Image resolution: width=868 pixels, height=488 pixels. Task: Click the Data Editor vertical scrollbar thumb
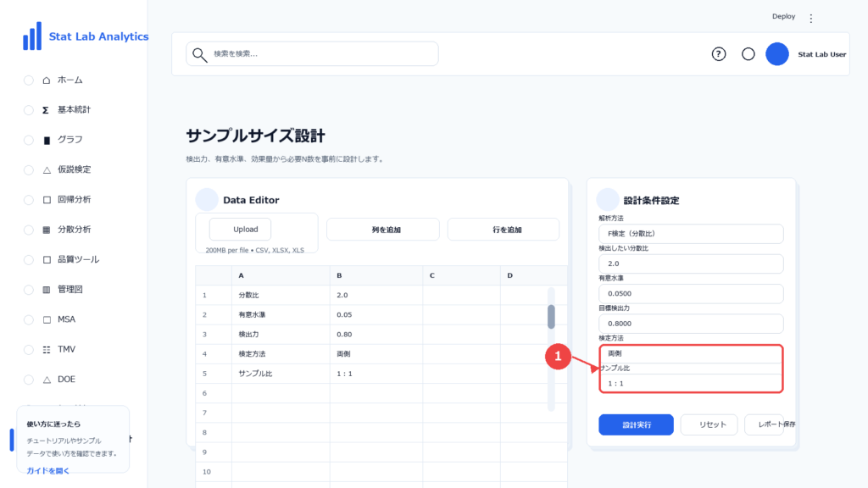551,317
